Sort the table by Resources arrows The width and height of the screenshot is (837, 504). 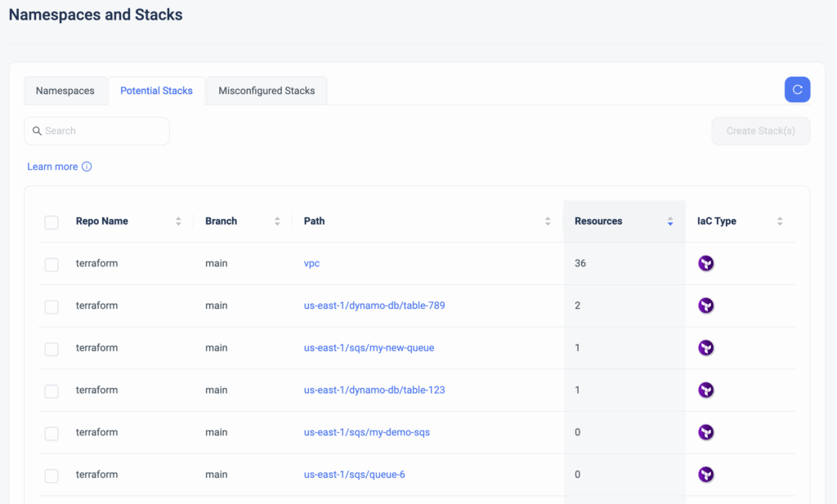click(670, 221)
